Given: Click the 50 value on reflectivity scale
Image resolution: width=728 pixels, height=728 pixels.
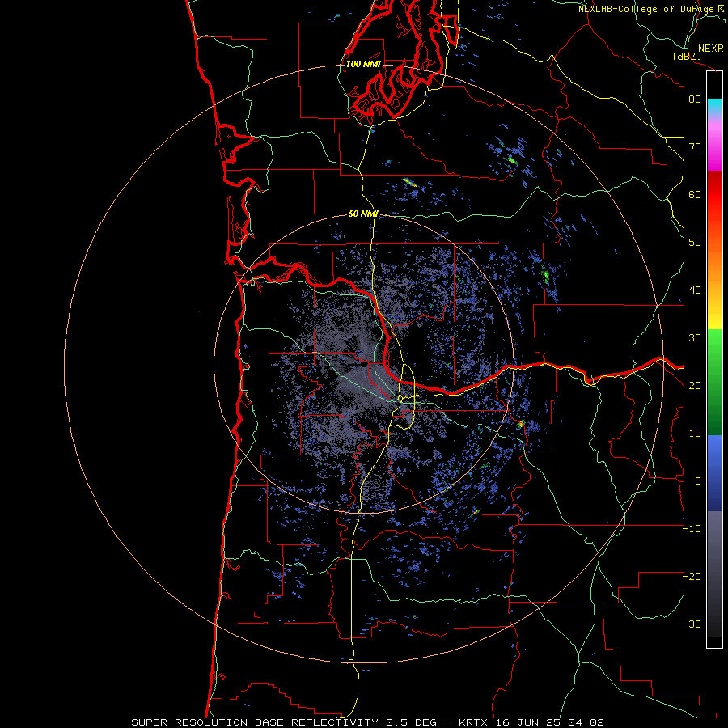Looking at the screenshot, I should (x=695, y=243).
